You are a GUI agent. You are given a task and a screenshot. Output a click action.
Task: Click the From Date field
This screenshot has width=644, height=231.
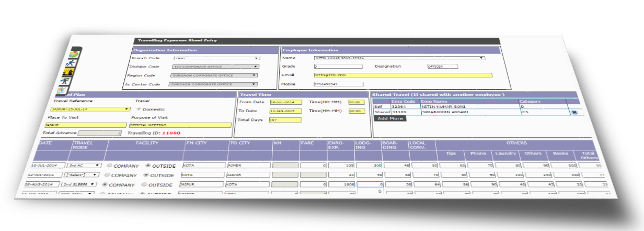point(283,102)
